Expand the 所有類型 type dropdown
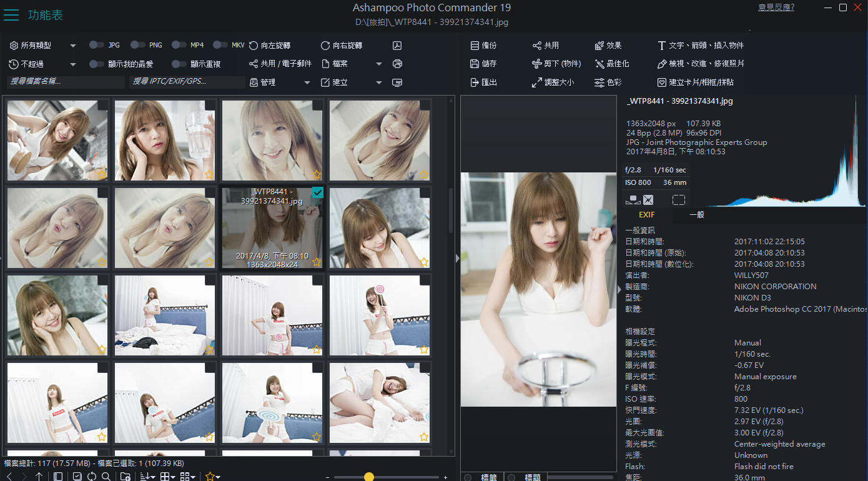Image resolution: width=868 pixels, height=481 pixels. pyautogui.click(x=72, y=46)
